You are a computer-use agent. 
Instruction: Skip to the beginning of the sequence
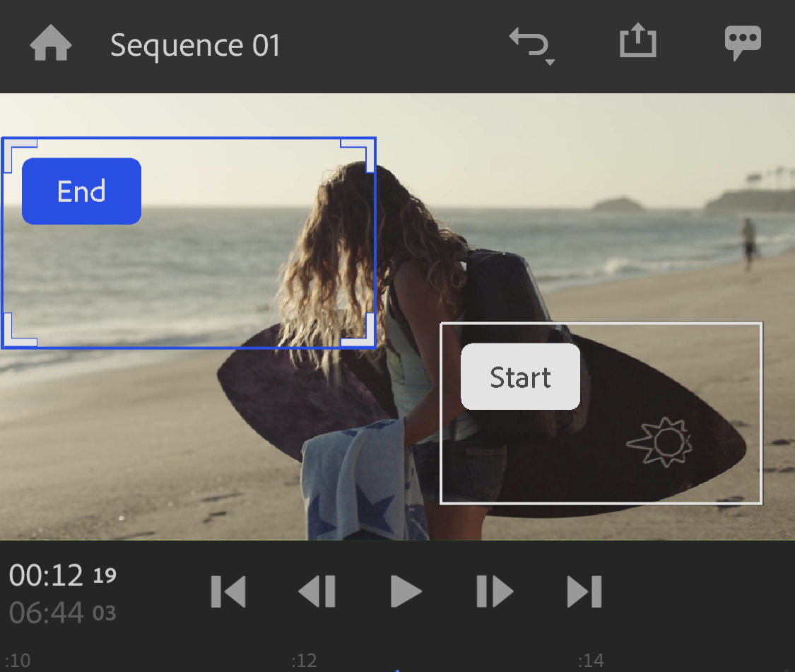point(228,592)
